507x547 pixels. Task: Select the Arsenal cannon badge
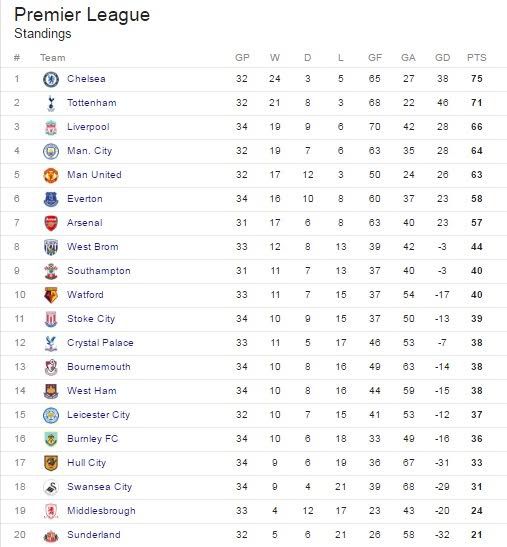pos(51,223)
